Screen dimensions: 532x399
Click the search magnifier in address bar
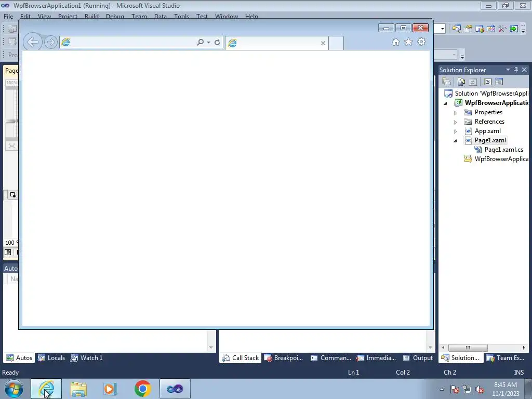(200, 42)
